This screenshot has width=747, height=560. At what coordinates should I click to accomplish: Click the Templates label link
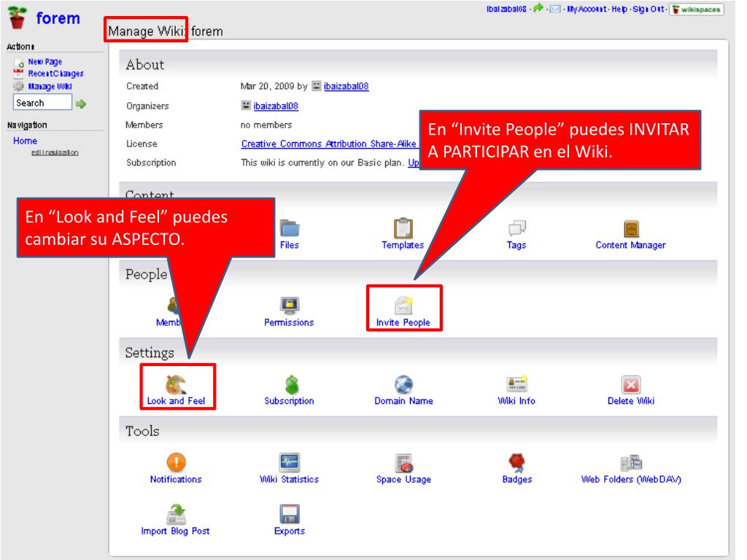coord(403,245)
